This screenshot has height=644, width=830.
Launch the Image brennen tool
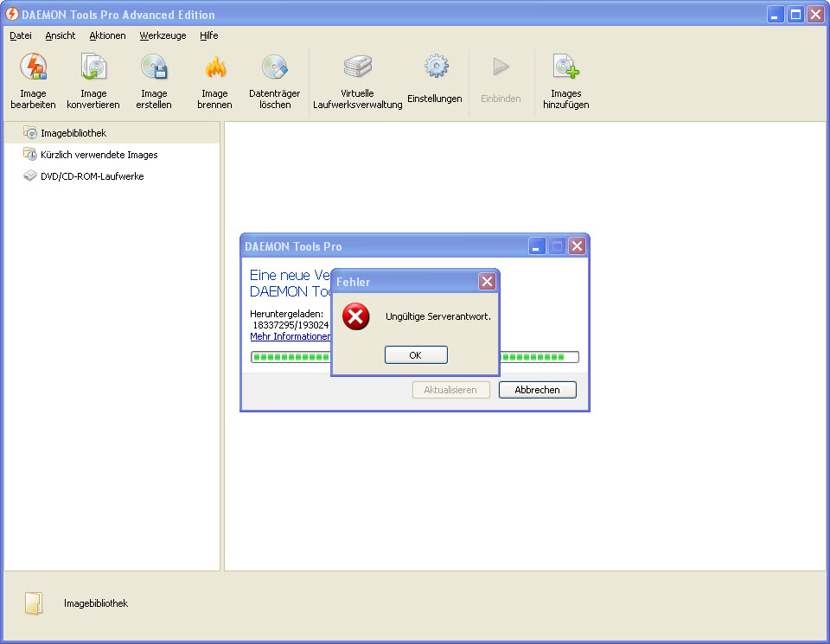point(214,67)
